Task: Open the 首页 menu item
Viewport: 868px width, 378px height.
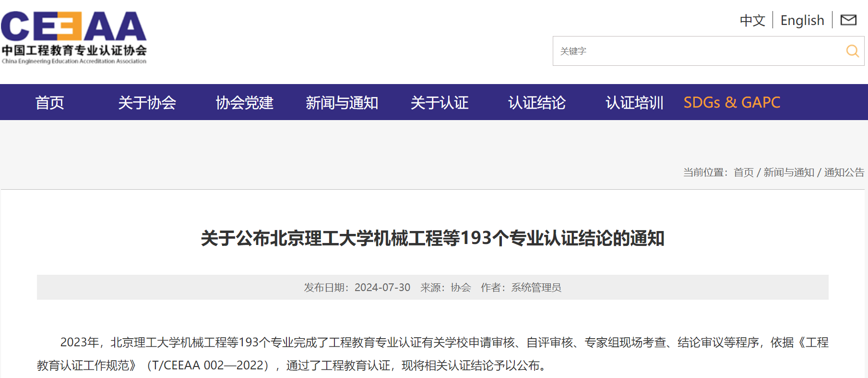Action: pyautogui.click(x=50, y=102)
